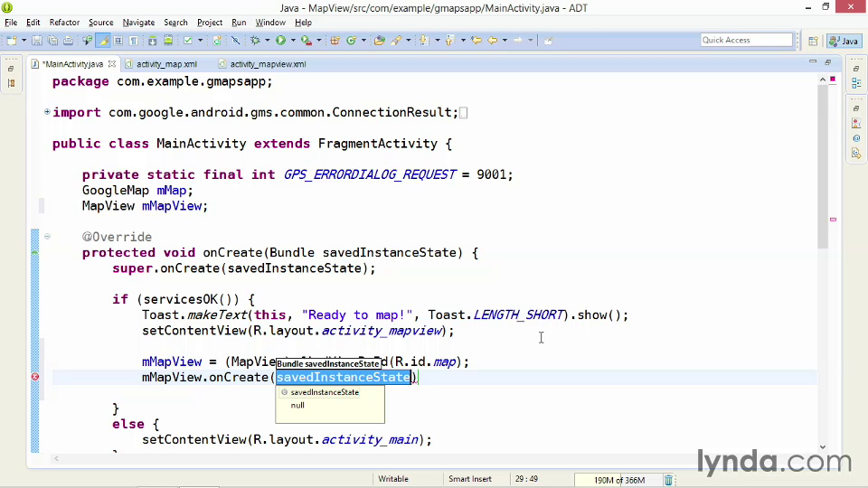Image resolution: width=868 pixels, height=488 pixels.
Task: Click the Next Annotation arrow icon
Action: [424, 41]
